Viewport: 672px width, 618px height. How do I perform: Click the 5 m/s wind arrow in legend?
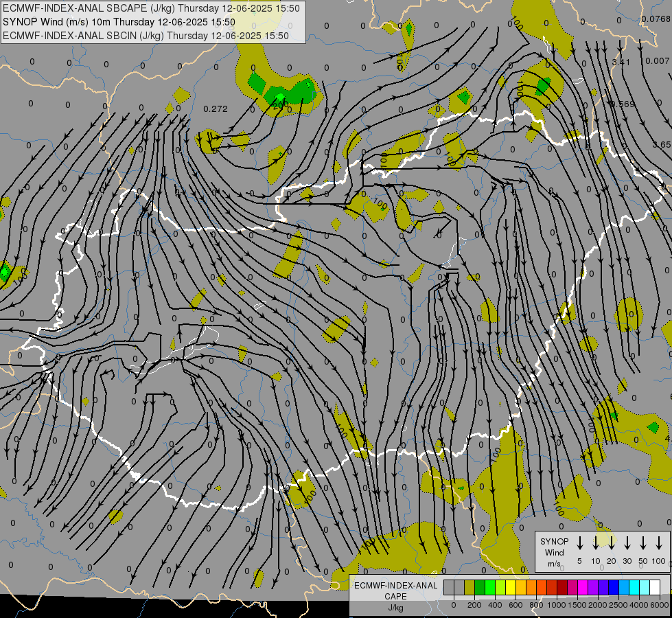[580, 542]
